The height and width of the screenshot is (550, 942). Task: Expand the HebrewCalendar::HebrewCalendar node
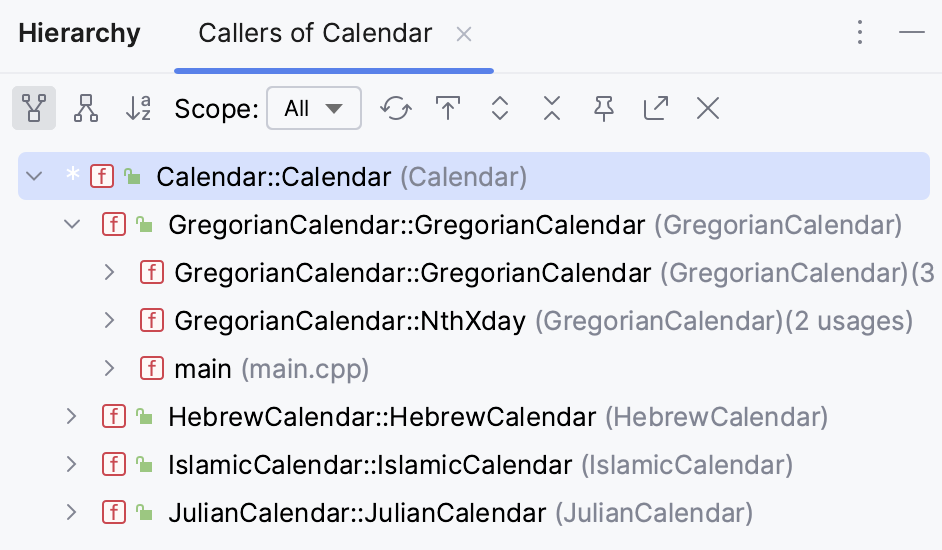(71, 416)
